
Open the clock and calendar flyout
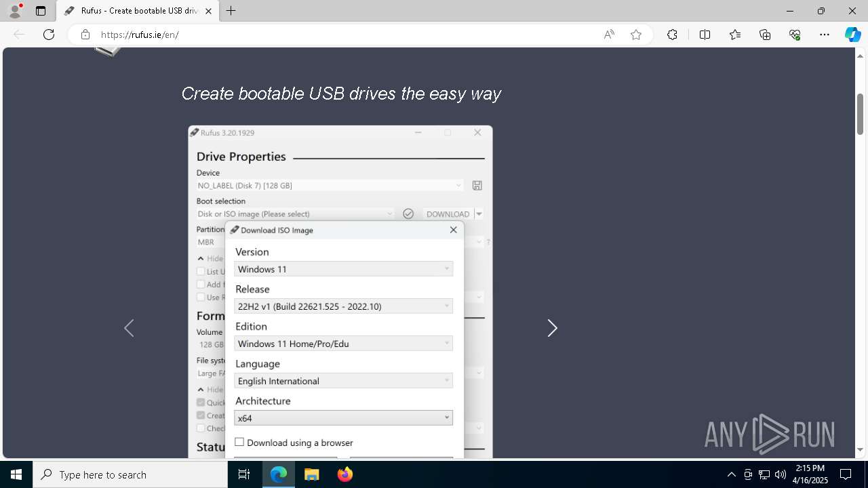click(810, 474)
